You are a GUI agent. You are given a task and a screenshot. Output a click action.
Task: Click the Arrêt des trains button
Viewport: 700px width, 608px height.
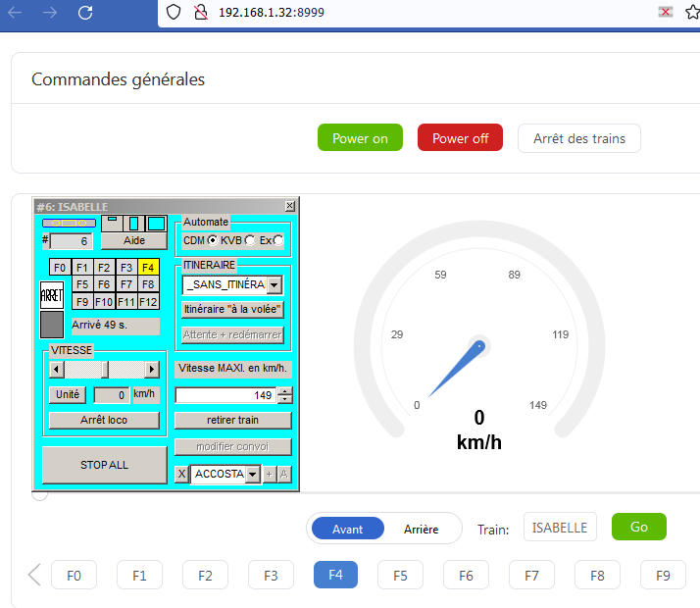coord(579,138)
